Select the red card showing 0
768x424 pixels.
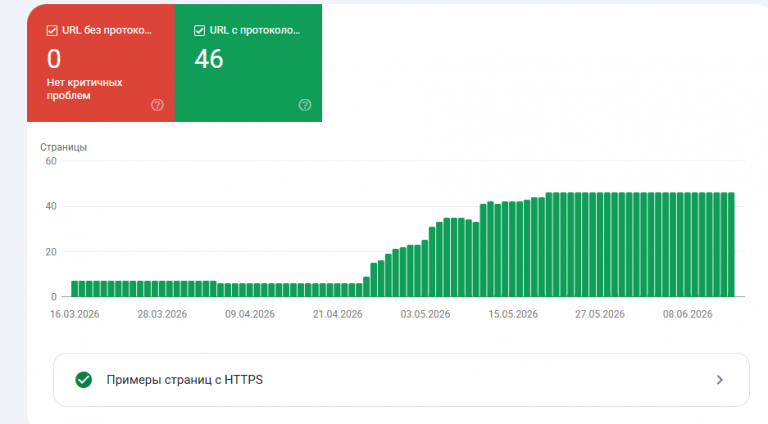(x=101, y=63)
